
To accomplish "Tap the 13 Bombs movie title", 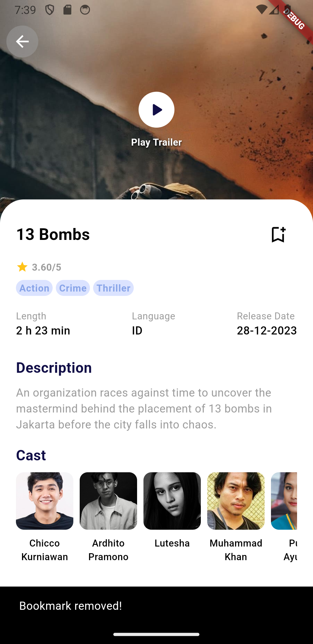I will pyautogui.click(x=53, y=234).
